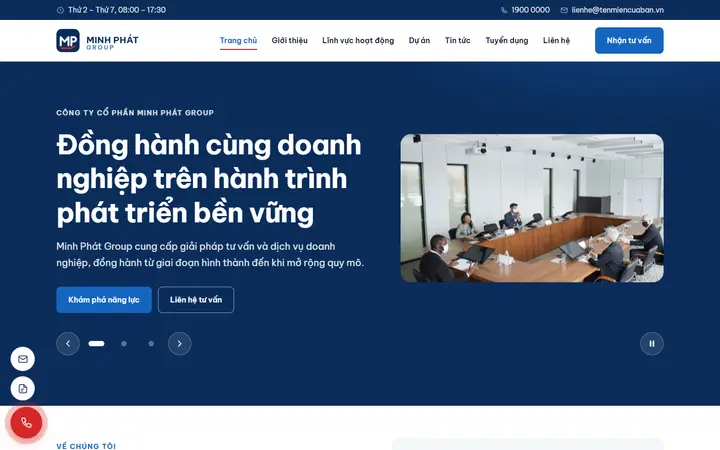Click the CÔNG TY CỔ PHẦN MINH PHÁT GROUP label
Image resolution: width=720 pixels, height=450 pixels.
click(x=135, y=112)
